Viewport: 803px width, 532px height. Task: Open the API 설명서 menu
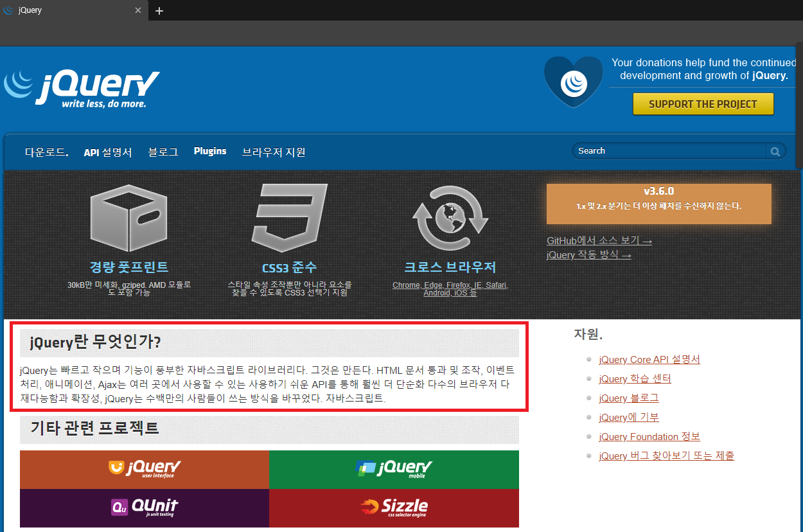(107, 152)
